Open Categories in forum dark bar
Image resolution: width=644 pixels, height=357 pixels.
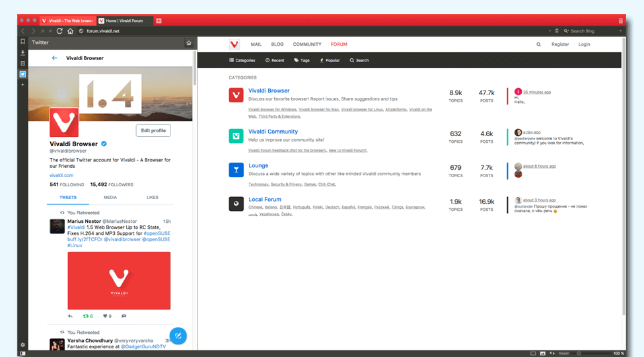tap(242, 60)
